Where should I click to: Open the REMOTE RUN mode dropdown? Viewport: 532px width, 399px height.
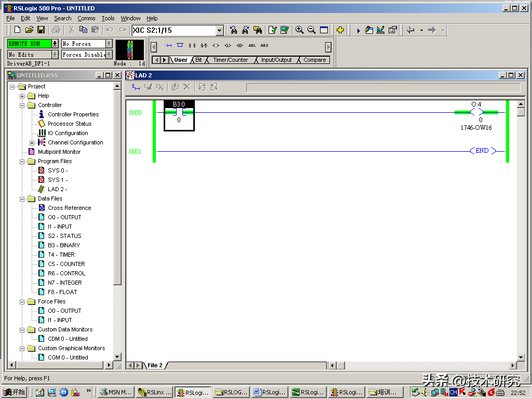(x=55, y=44)
